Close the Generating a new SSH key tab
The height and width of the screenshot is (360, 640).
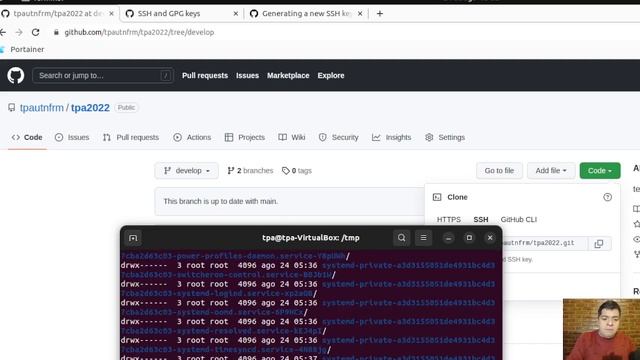click(360, 13)
